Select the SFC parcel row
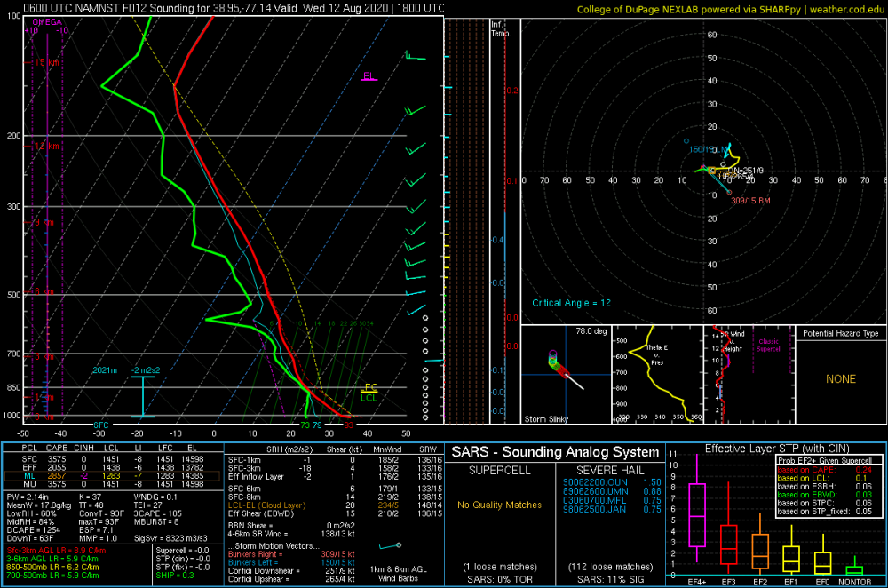The width and height of the screenshot is (888, 588). (x=112, y=459)
